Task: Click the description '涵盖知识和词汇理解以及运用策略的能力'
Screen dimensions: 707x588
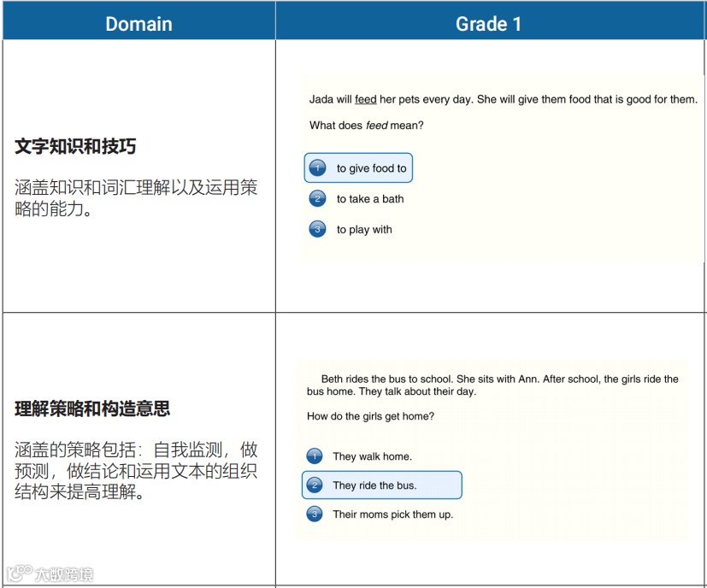Action: (x=136, y=198)
